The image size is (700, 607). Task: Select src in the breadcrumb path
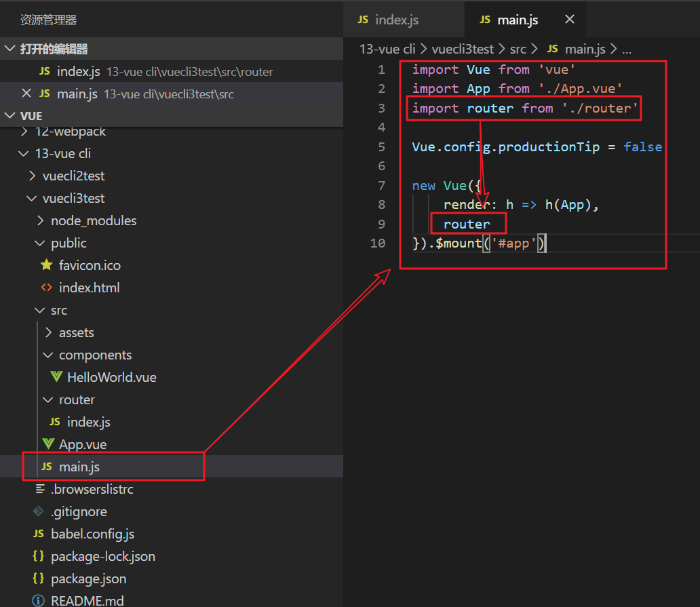tap(518, 49)
